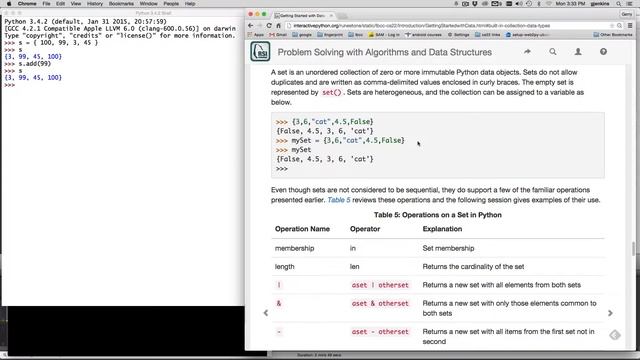Open the google bookmarks folder

click(302, 35)
